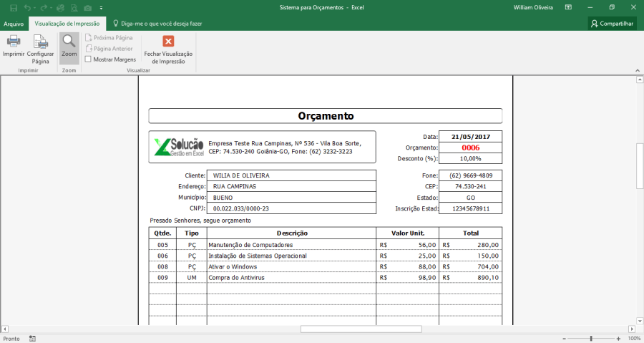Image resolution: width=644 pixels, height=343 pixels.
Task: Click unit value 56,00
Action: click(427, 245)
